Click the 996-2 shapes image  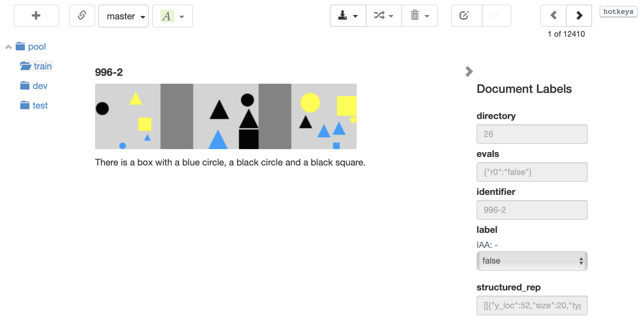click(226, 116)
